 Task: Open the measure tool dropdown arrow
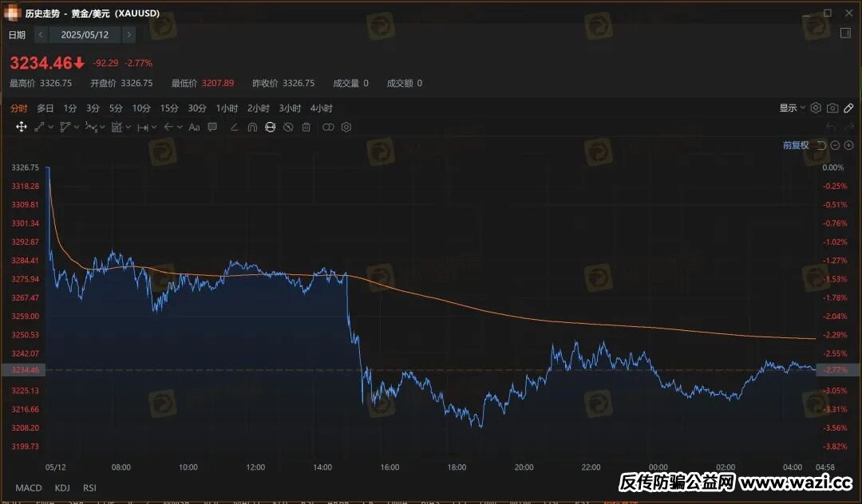coord(153,127)
